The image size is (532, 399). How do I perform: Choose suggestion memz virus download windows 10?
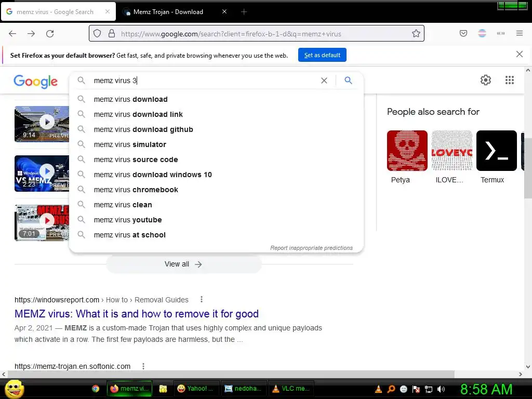point(216,175)
